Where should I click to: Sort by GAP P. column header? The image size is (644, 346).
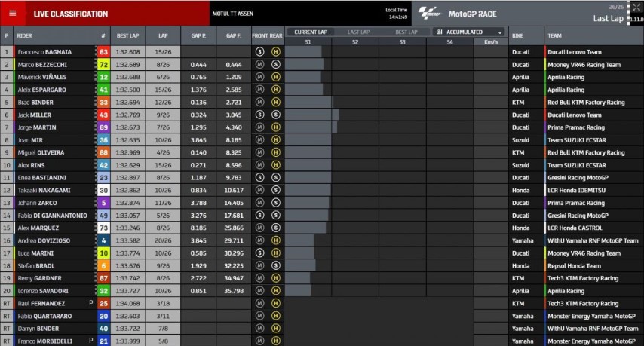(198, 35)
